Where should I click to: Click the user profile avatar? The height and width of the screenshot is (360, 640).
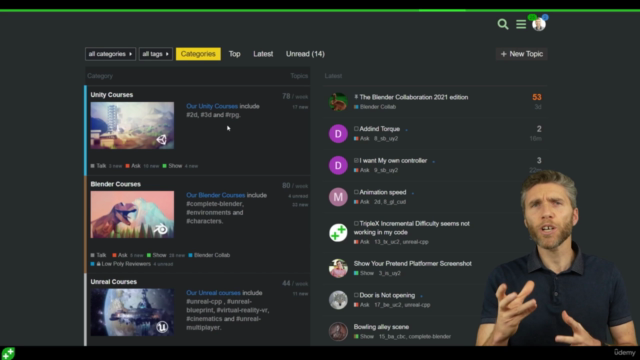tap(539, 24)
